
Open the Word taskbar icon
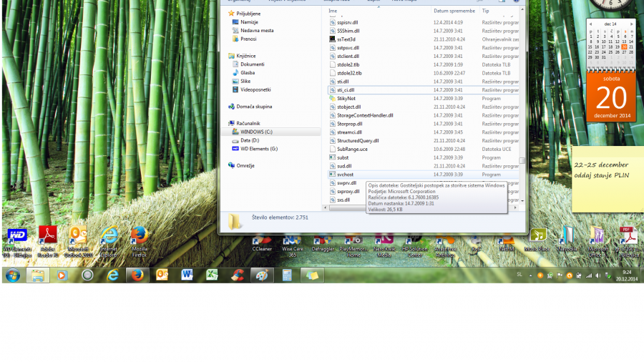(187, 275)
